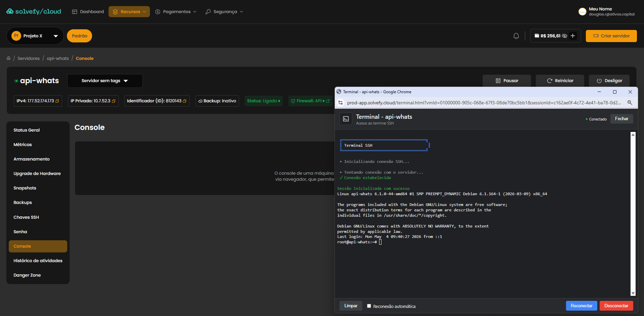
Task: Click the Conexão estabelecida message
Action: coord(365,178)
